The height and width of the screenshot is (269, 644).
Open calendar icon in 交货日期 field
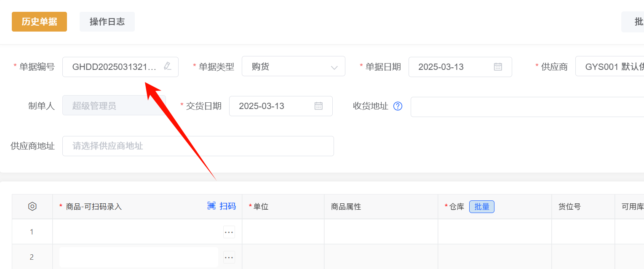point(318,106)
